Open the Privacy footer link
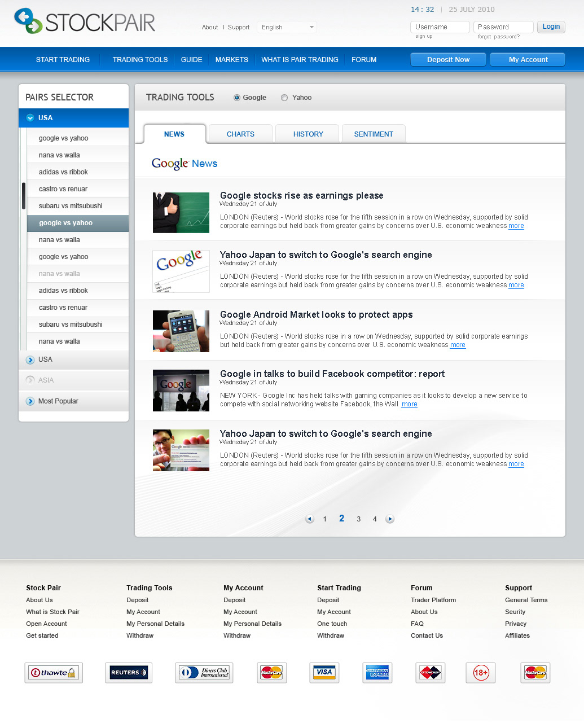This screenshot has height=728, width=584. click(515, 624)
